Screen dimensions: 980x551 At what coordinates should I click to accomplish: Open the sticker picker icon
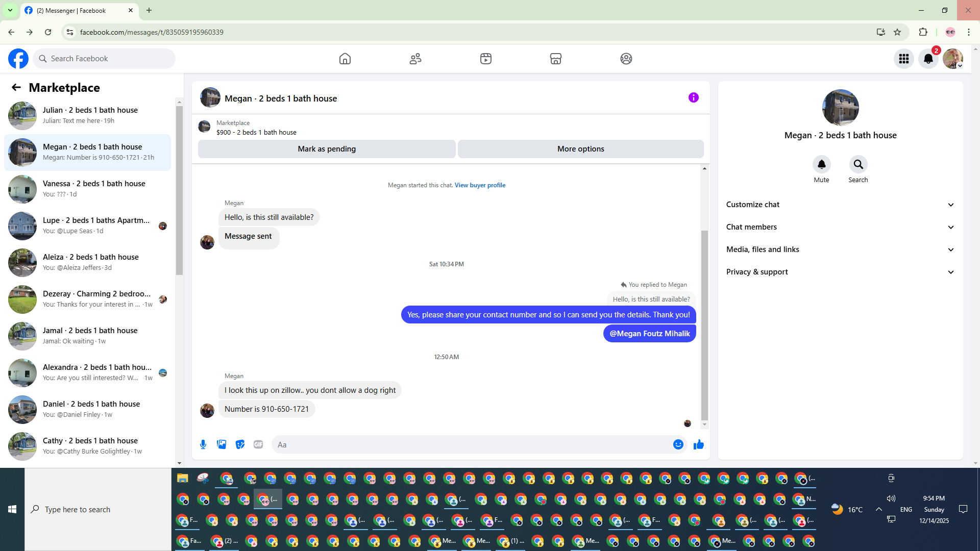tap(240, 444)
